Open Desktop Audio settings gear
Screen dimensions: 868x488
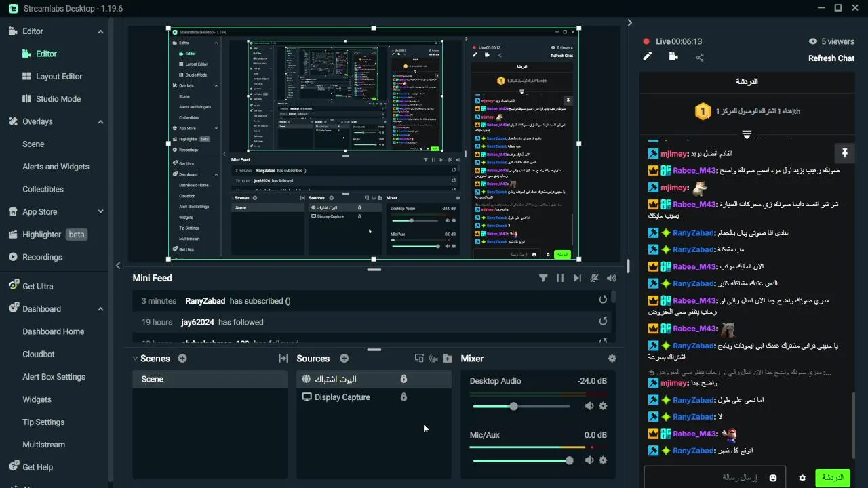tap(603, 406)
